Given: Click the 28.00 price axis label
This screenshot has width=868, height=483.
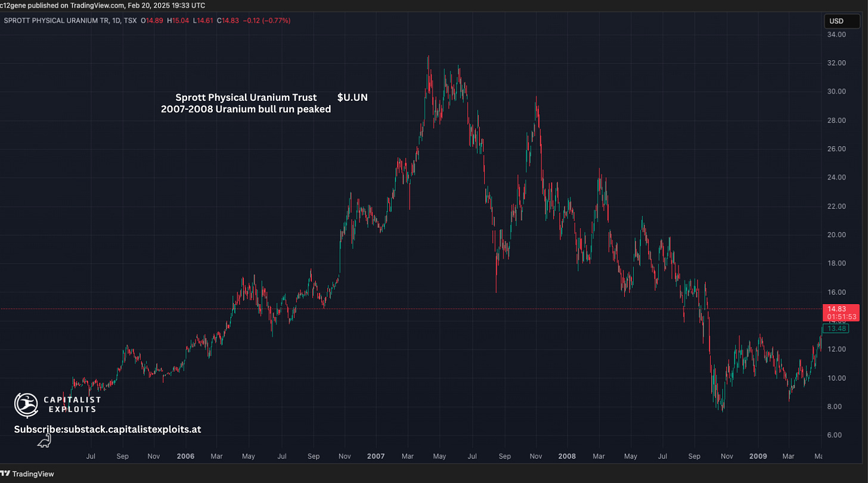Looking at the screenshot, I should (837, 120).
